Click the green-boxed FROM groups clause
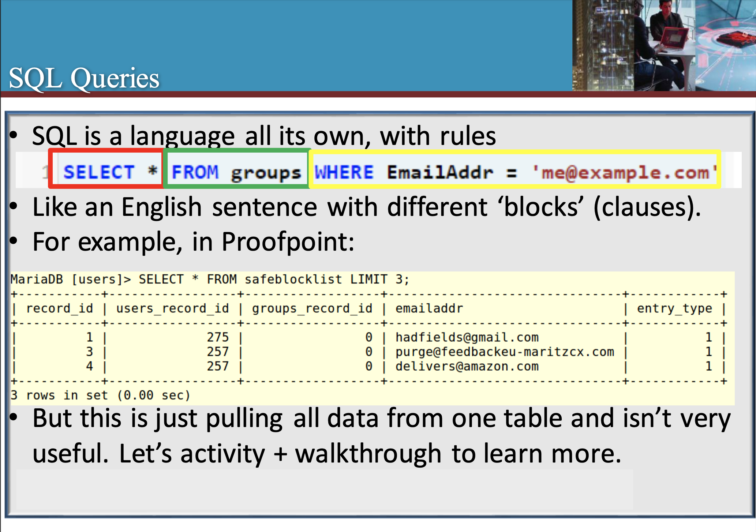 (x=236, y=171)
